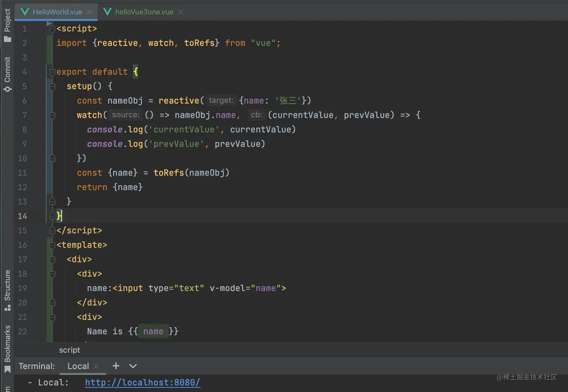Fold the outer div at line 17
Viewport: 568px width, 392px height.
(x=53, y=259)
